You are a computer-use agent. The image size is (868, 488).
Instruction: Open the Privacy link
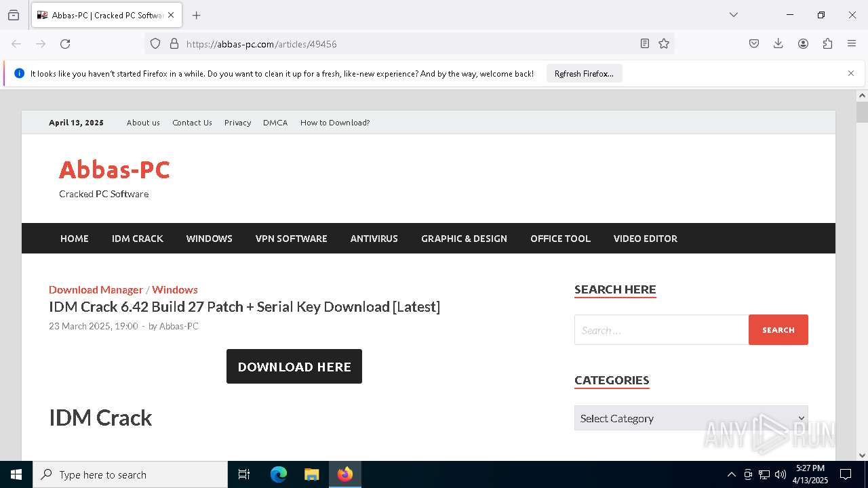tap(237, 123)
